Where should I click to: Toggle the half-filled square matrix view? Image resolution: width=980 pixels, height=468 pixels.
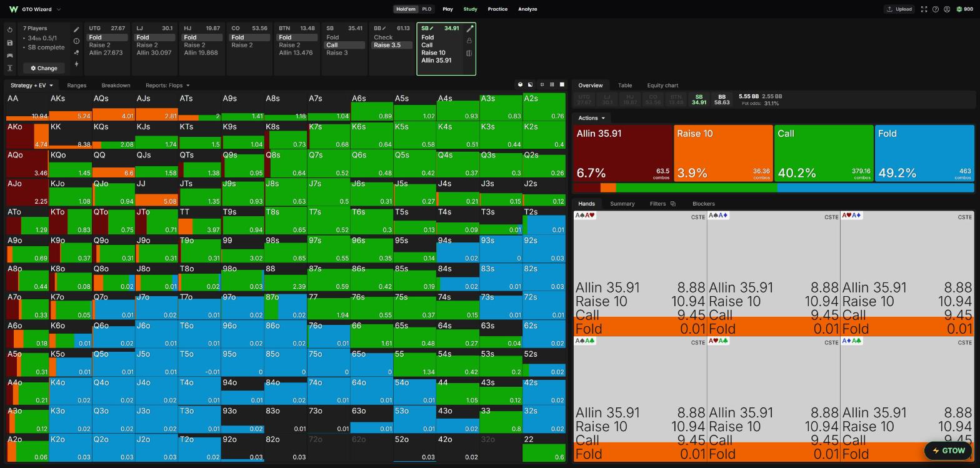click(x=531, y=85)
